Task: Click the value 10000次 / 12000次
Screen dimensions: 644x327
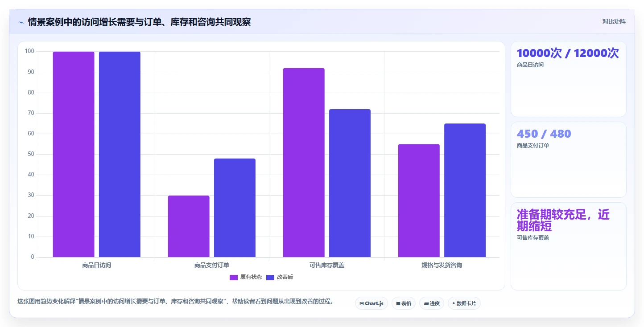Action: [568, 53]
